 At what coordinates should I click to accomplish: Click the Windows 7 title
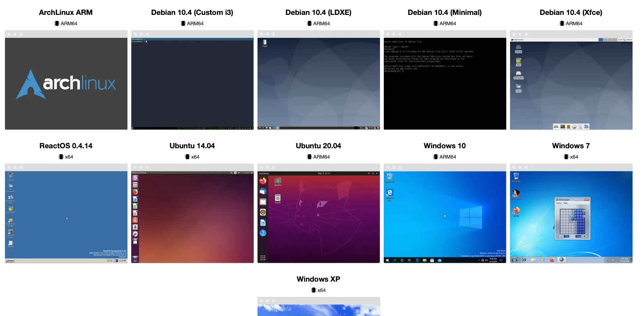[571, 146]
